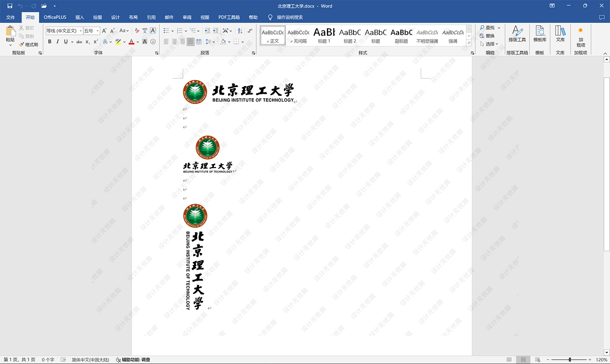This screenshot has width=610, height=364.
Task: Switch to the Layout (布局) tab
Action: pos(133,17)
